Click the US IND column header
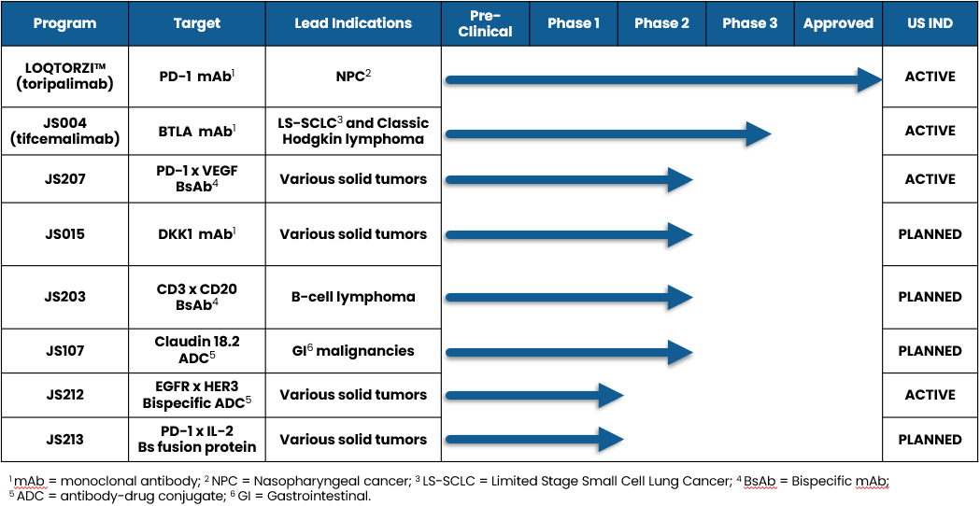This screenshot has height=506, width=980. click(x=930, y=23)
